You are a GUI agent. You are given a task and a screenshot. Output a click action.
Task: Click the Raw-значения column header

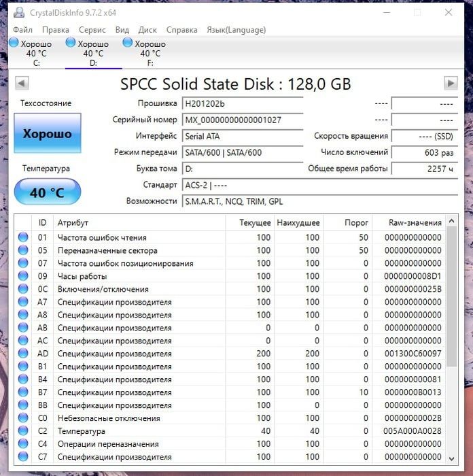(408, 222)
